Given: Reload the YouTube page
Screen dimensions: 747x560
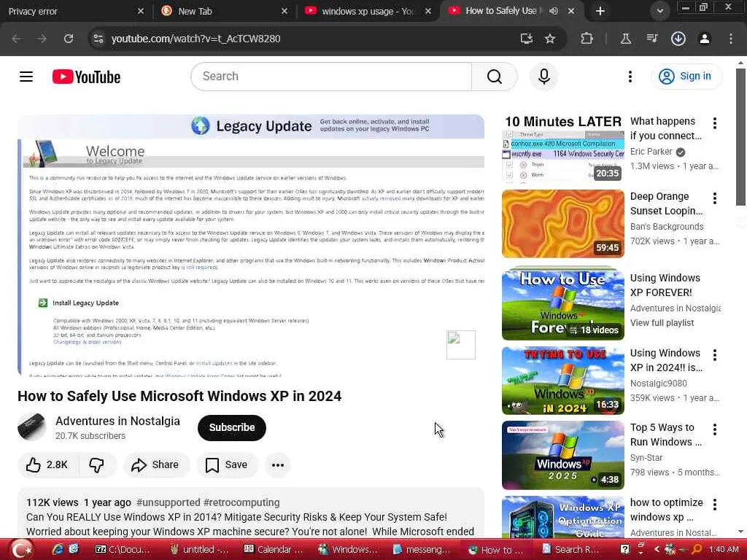Looking at the screenshot, I should pyautogui.click(x=69, y=39).
